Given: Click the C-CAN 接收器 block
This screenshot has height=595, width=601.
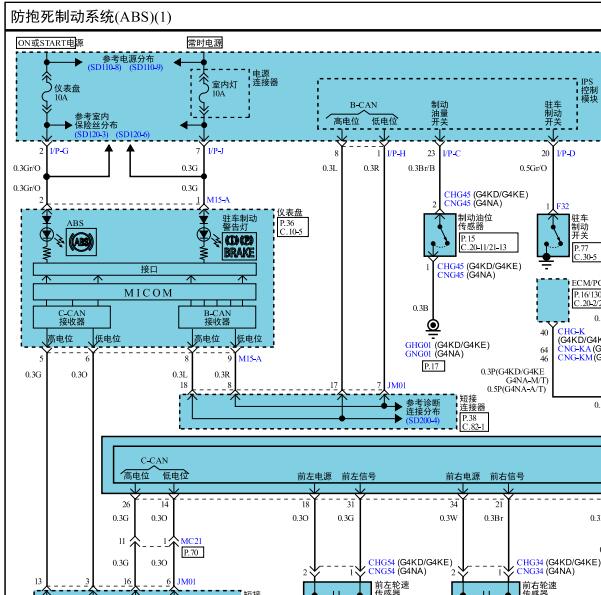Looking at the screenshot, I should (x=72, y=317).
